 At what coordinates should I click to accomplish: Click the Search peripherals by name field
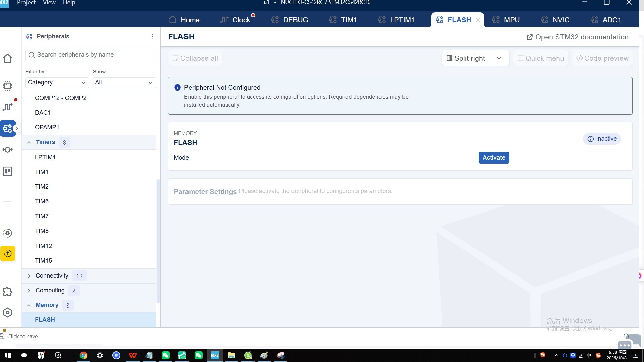(x=91, y=55)
